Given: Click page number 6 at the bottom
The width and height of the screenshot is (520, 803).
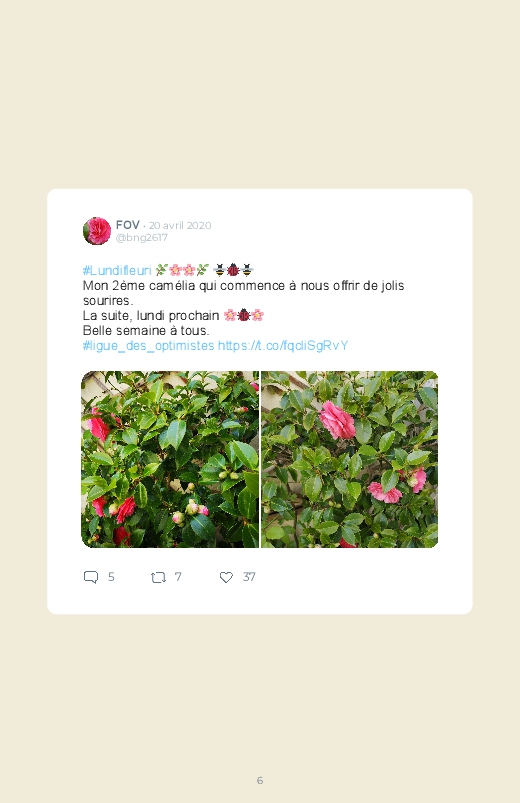Looking at the screenshot, I should coord(260,780).
